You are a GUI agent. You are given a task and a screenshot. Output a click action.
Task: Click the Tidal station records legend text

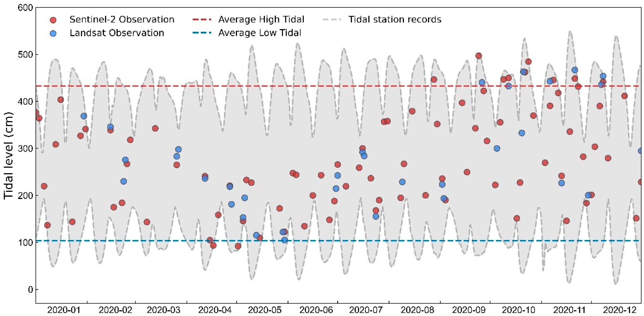pyautogui.click(x=395, y=20)
